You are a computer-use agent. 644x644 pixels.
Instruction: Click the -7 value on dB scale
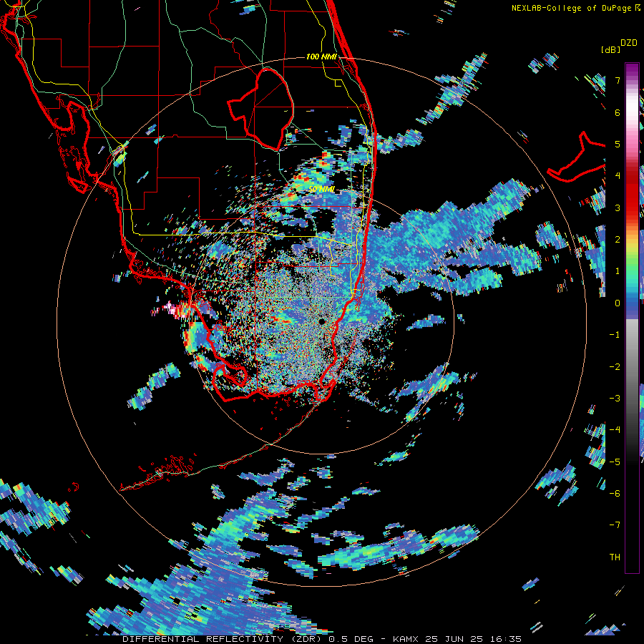coord(615,525)
